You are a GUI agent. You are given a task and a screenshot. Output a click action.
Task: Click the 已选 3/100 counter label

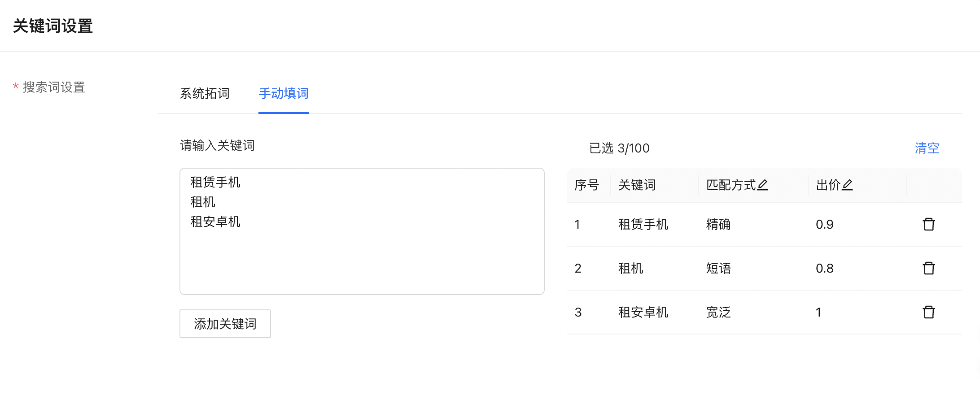coord(619,148)
